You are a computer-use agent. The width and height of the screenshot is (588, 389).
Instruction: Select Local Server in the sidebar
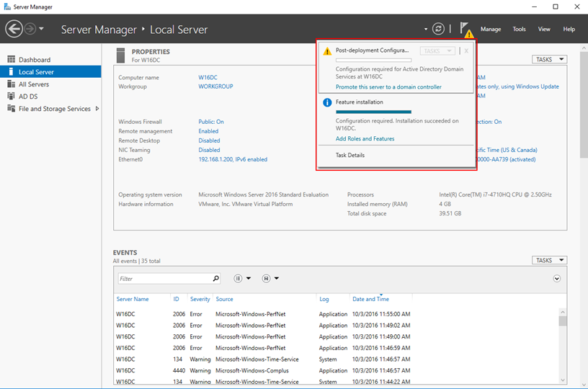tap(50, 72)
